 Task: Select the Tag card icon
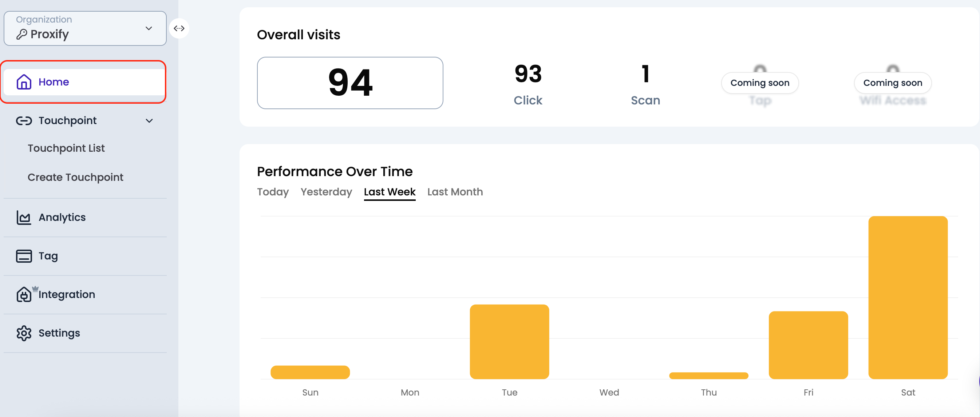point(24,256)
